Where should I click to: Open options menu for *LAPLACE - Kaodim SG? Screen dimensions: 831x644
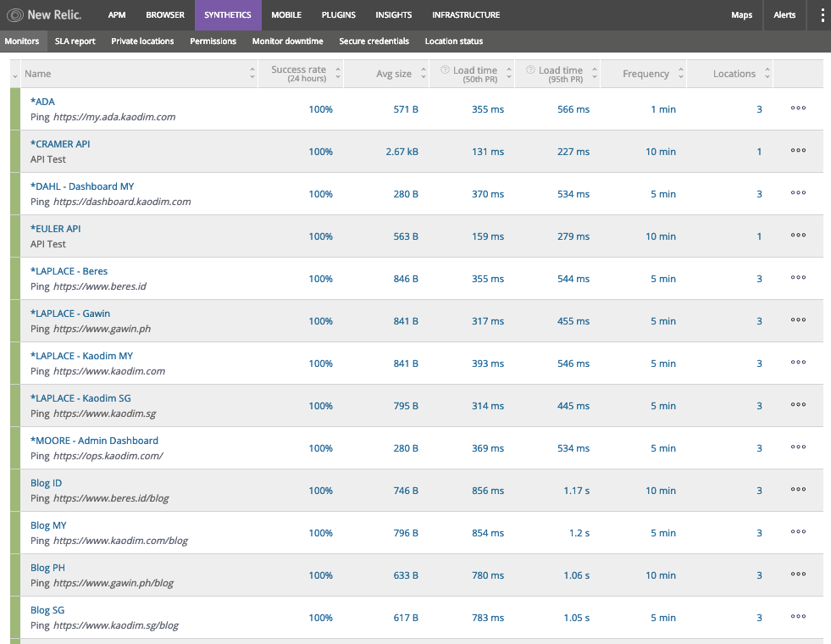click(x=798, y=405)
